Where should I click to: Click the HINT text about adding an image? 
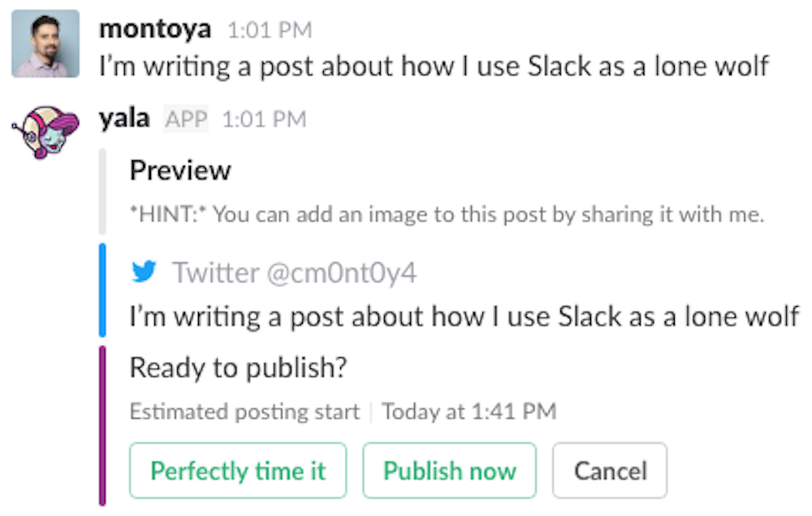point(447,214)
